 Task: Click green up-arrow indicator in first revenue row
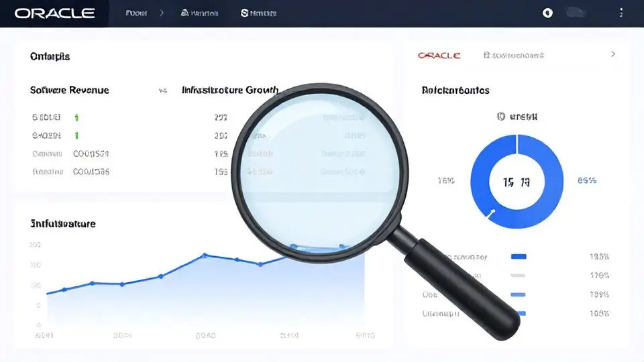pyautogui.click(x=76, y=117)
